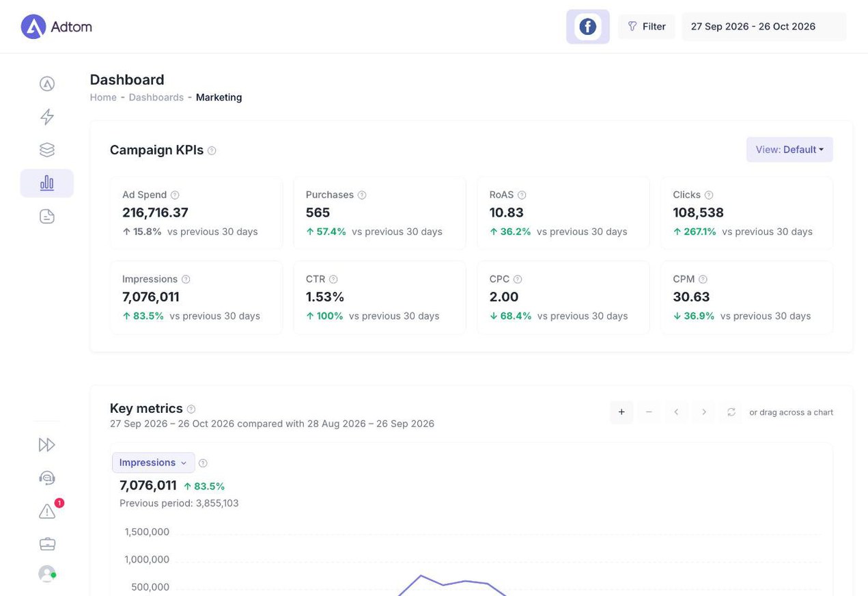The image size is (868, 596).
Task: Move chart to next period arrow
Action: (703, 412)
